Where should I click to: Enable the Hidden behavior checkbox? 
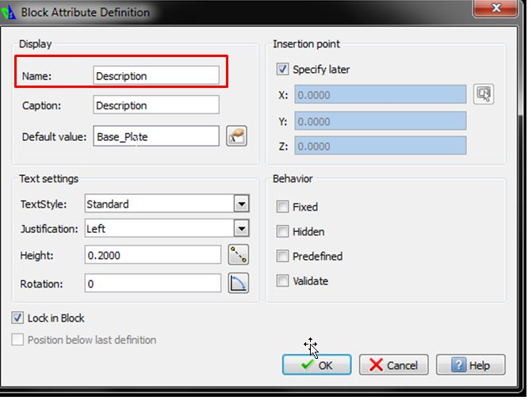(x=282, y=231)
